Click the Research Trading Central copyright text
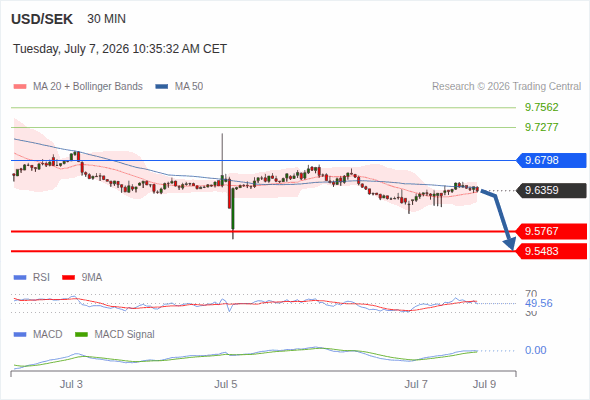Screen dimensions: 590x400 506,87
